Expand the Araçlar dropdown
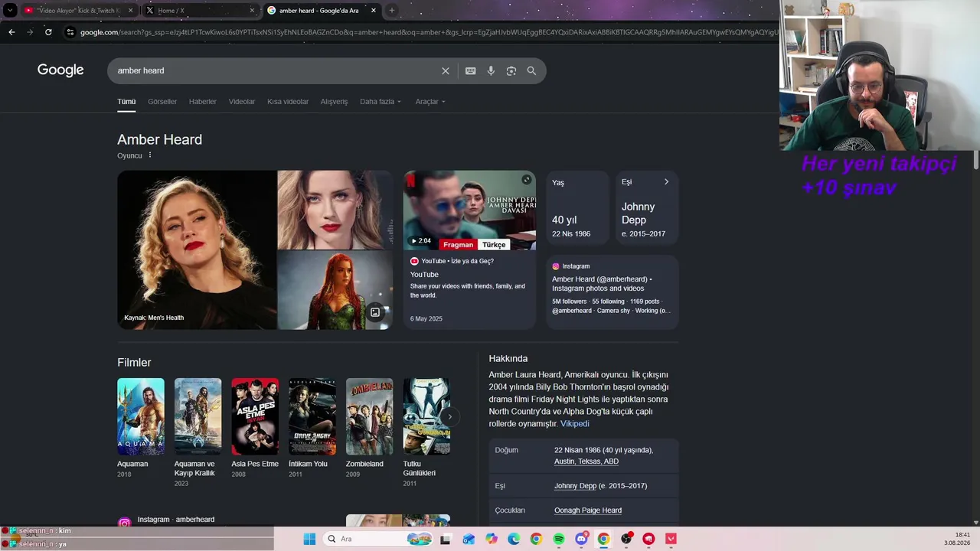Screen dimensions: 980x551 pos(430,102)
